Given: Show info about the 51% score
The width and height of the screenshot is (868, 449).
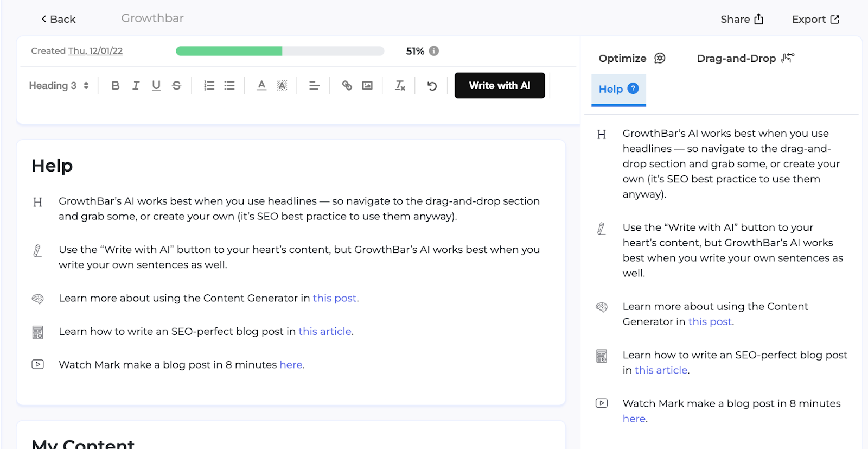Looking at the screenshot, I should click(x=434, y=51).
